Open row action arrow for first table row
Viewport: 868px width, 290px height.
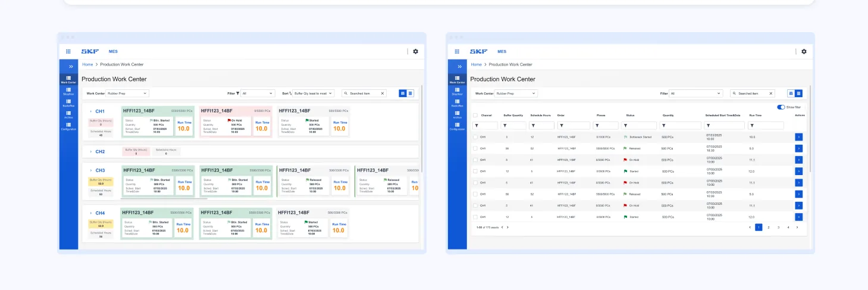point(798,137)
